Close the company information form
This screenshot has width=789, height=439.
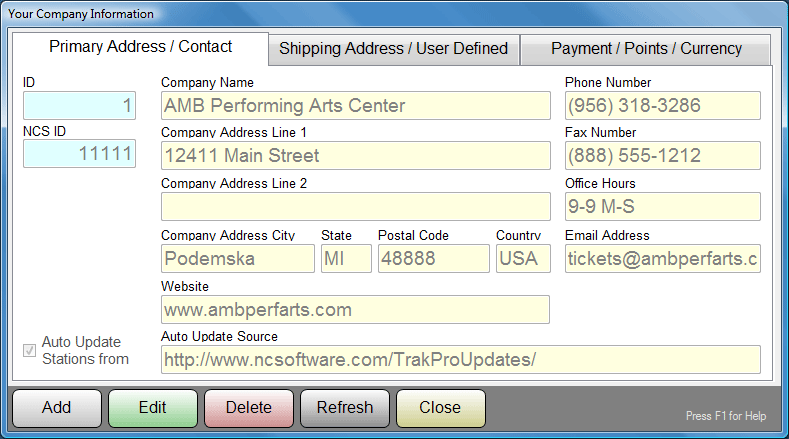440,408
